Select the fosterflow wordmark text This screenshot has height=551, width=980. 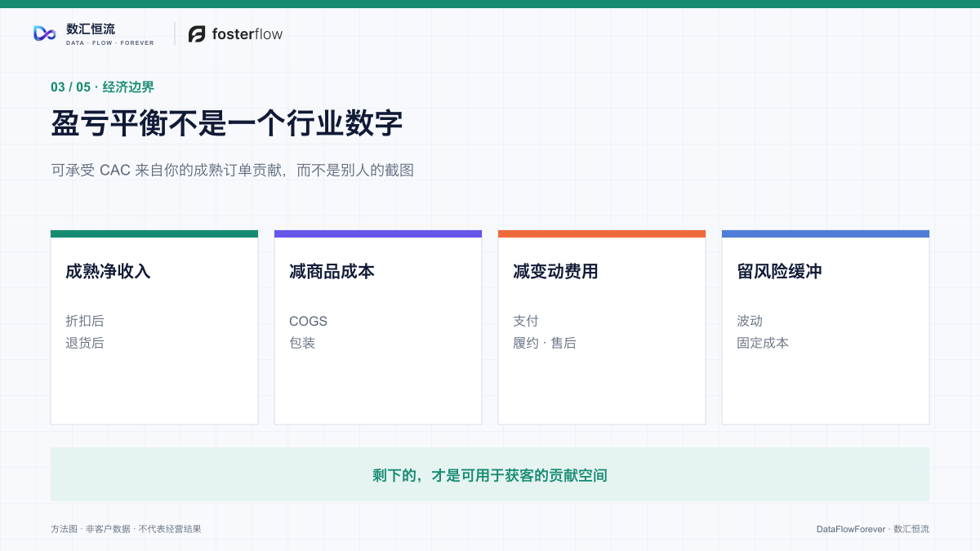(247, 34)
